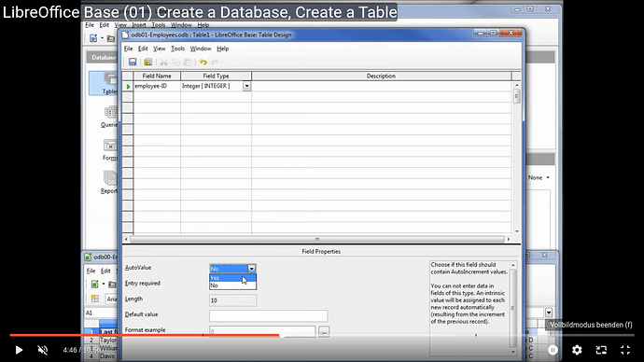The image size is (644, 362).
Task: Open the YouTube settings gear
Action: point(577,350)
